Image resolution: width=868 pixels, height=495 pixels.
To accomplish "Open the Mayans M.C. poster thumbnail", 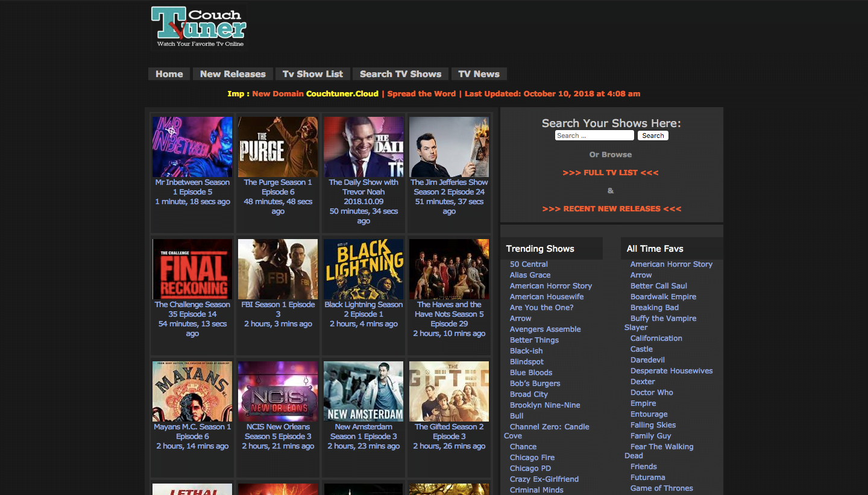I will 192,391.
